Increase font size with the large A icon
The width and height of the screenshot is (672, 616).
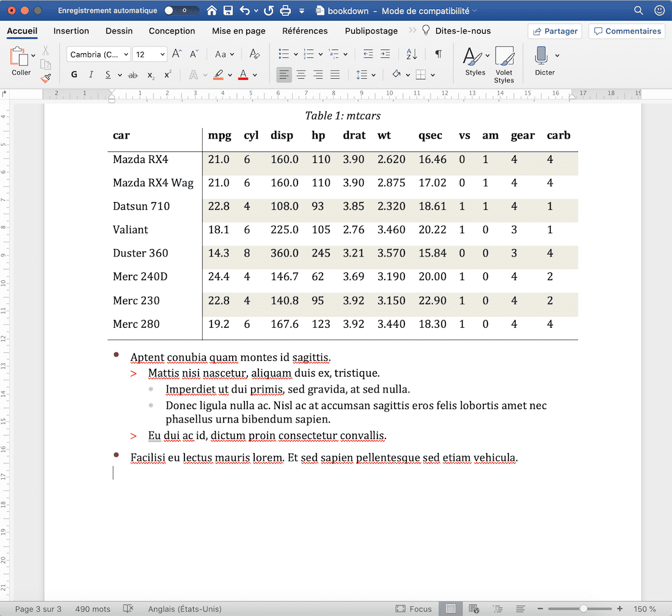(177, 54)
